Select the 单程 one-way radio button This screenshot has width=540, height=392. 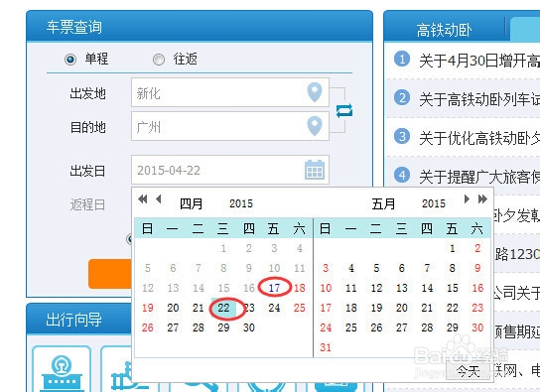(x=70, y=60)
